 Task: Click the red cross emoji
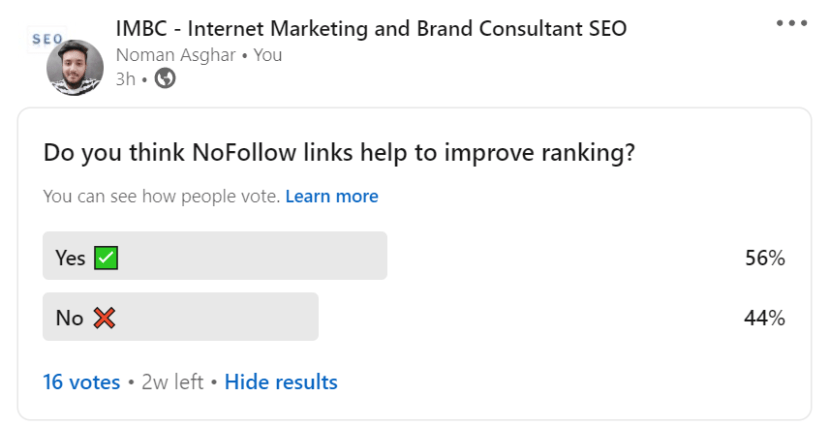point(104,318)
